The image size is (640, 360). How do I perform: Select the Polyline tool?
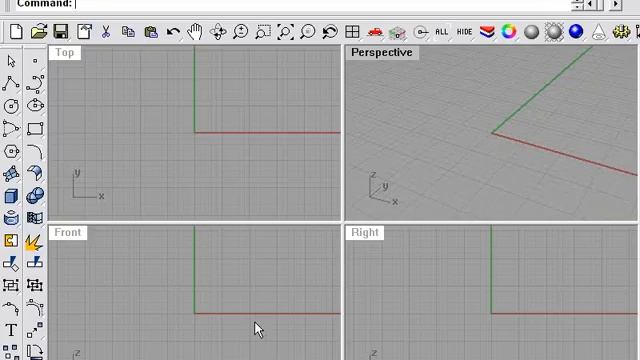coord(11,83)
